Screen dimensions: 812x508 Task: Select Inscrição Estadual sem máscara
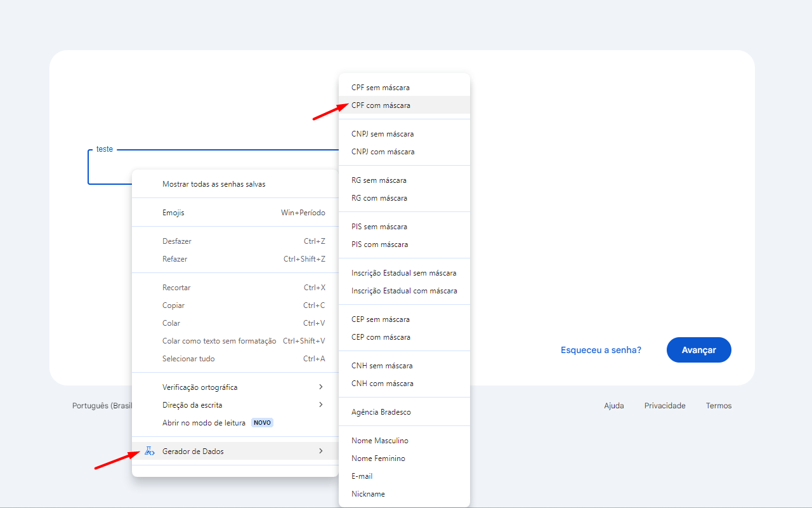[404, 273]
